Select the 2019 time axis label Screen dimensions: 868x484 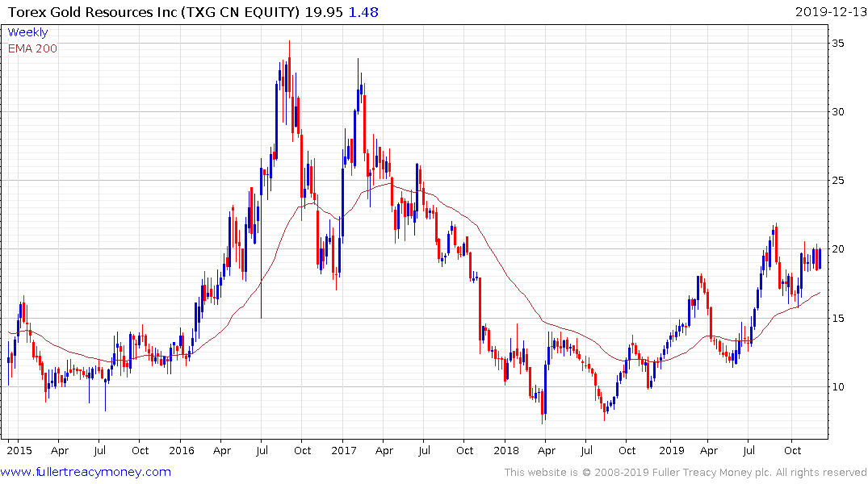(672, 451)
